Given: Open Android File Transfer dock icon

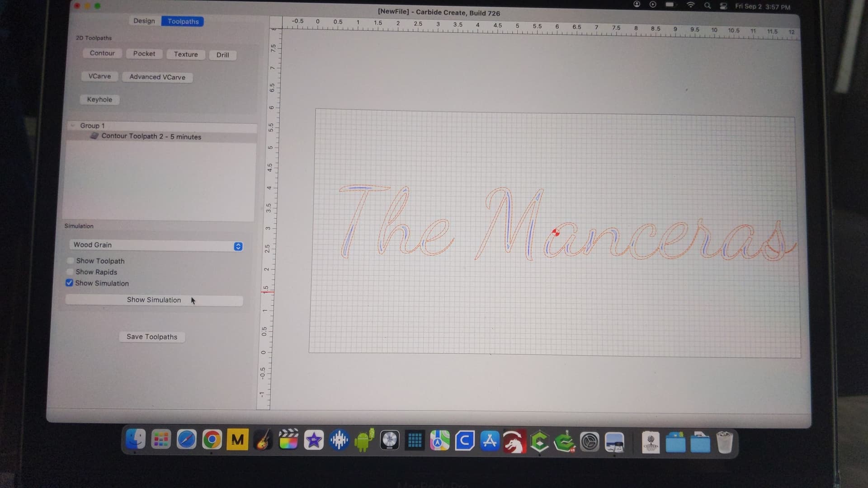Looking at the screenshot, I should [x=364, y=441].
